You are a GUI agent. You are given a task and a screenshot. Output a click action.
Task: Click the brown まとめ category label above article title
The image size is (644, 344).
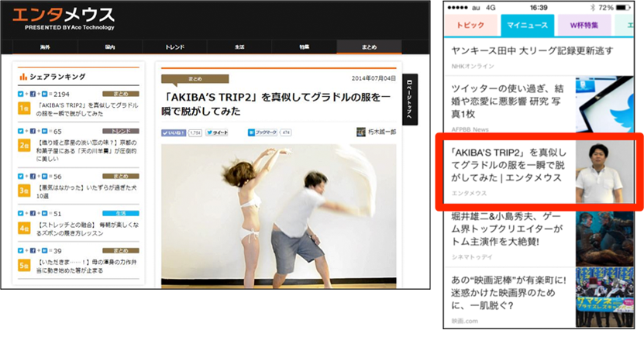pyautogui.click(x=195, y=79)
